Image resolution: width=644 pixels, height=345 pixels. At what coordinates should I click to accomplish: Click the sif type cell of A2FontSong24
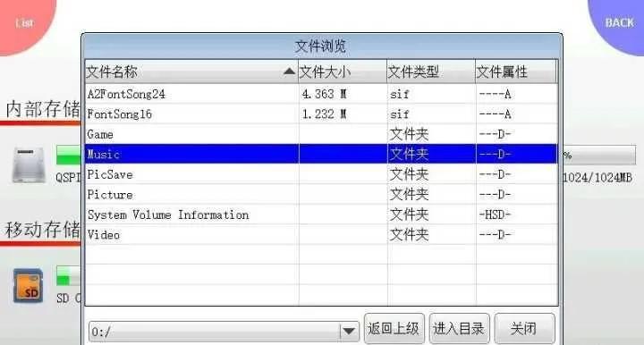(x=432, y=94)
